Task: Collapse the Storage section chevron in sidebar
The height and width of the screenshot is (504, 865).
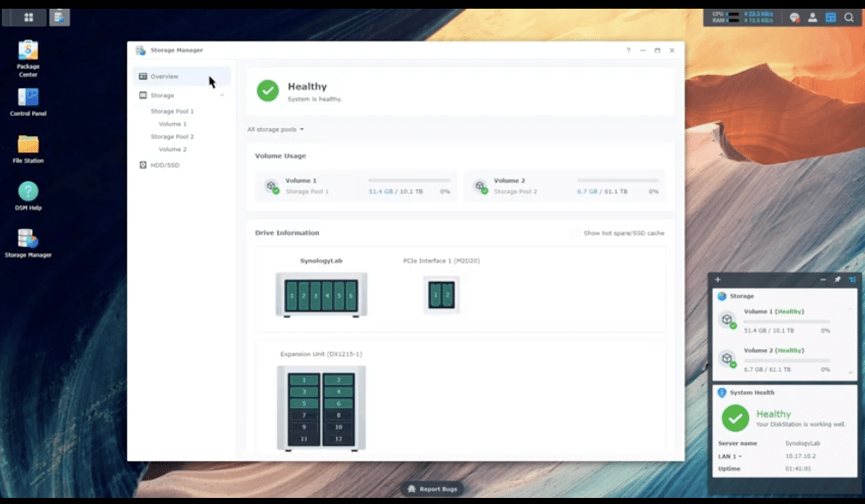Action: click(222, 96)
